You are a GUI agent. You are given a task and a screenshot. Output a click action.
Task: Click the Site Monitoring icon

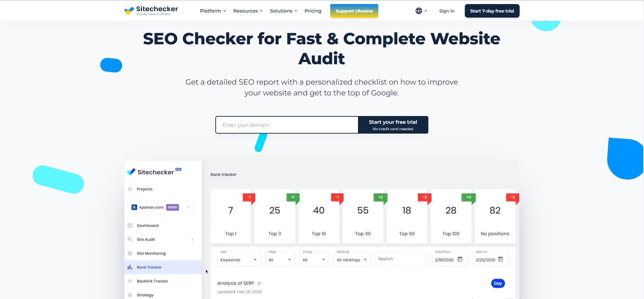[x=130, y=253]
